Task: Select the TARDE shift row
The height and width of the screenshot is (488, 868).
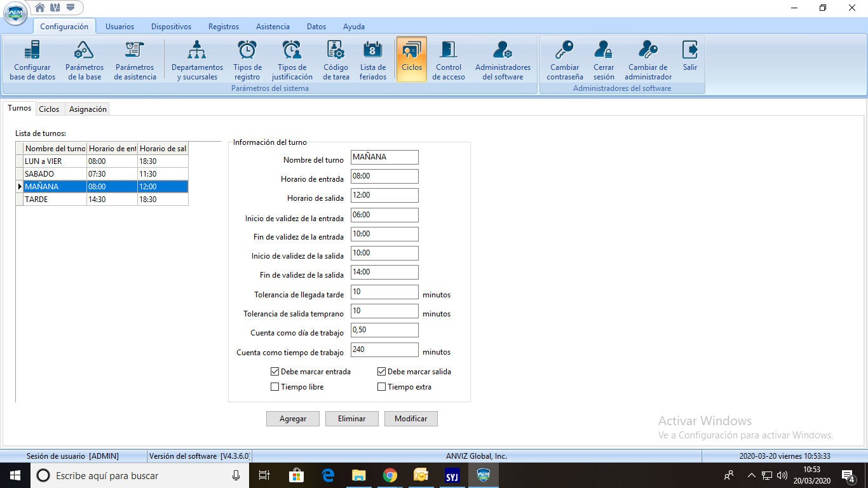Action: point(102,200)
